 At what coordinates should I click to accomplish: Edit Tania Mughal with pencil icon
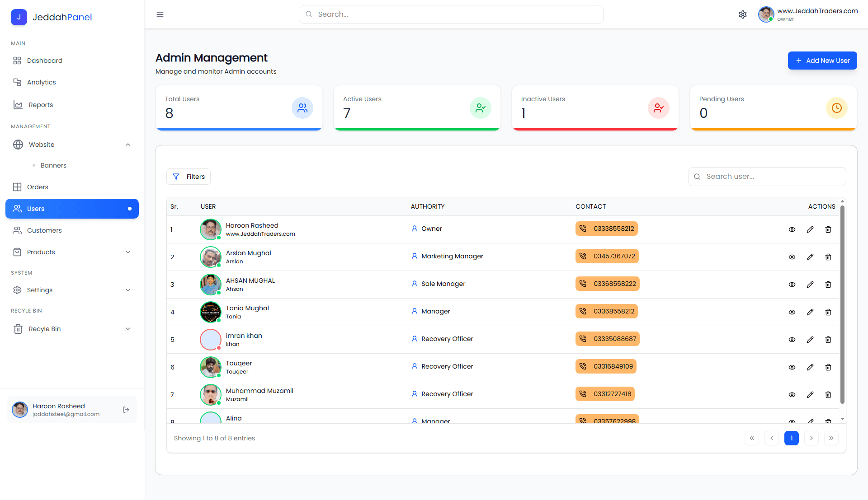click(810, 312)
